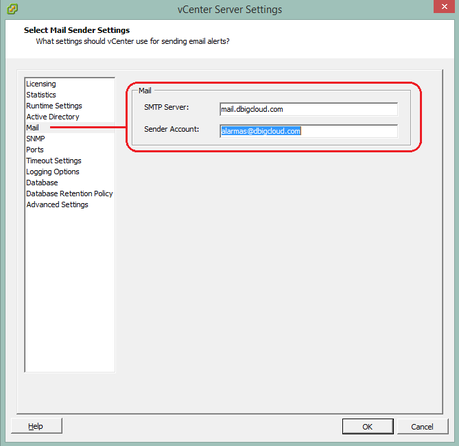Click the Sender Account input field
Screen dimensions: 459x446
click(309, 131)
